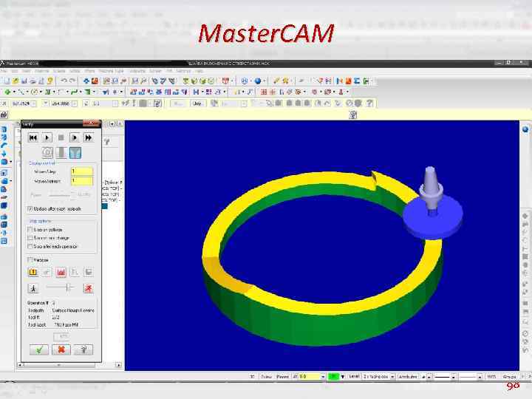Select the Simulate tool and holder icon
The height and width of the screenshot is (399, 532).
(x=75, y=153)
